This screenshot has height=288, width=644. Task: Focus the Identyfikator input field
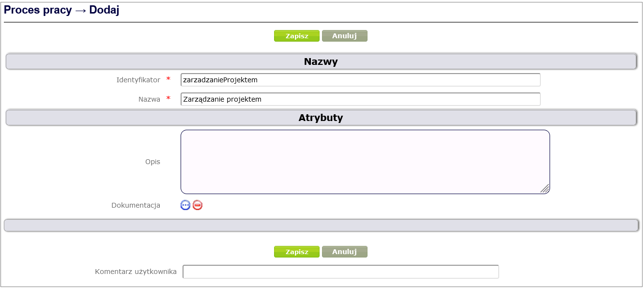coord(360,80)
